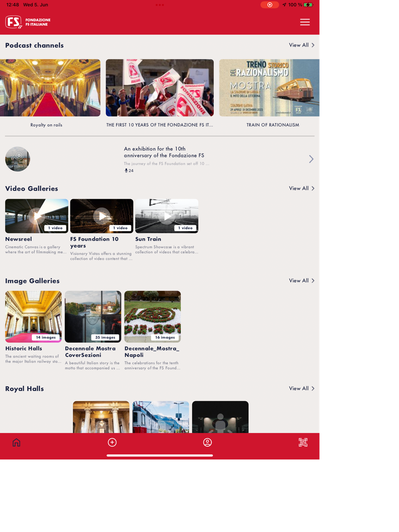The image size is (399, 532).
Task: Tap the 1 video badge on Newsreel
Action: [55, 228]
